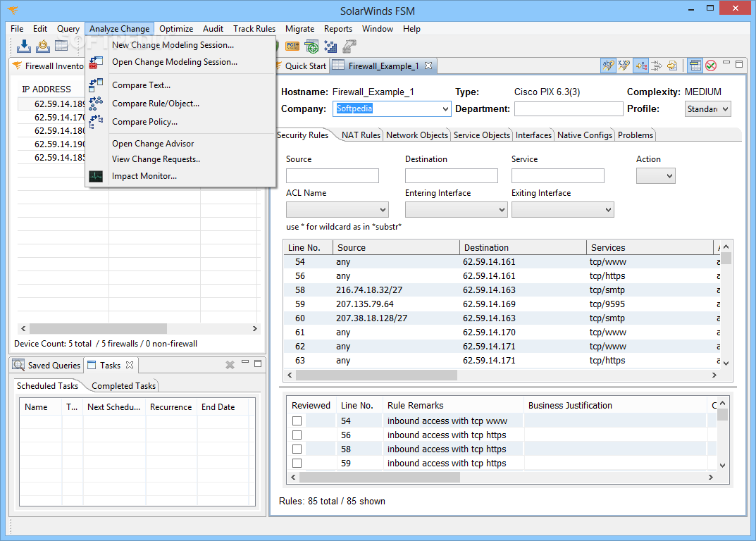Open the Company dropdown
Viewport: 756px width, 541px height.
click(445, 109)
